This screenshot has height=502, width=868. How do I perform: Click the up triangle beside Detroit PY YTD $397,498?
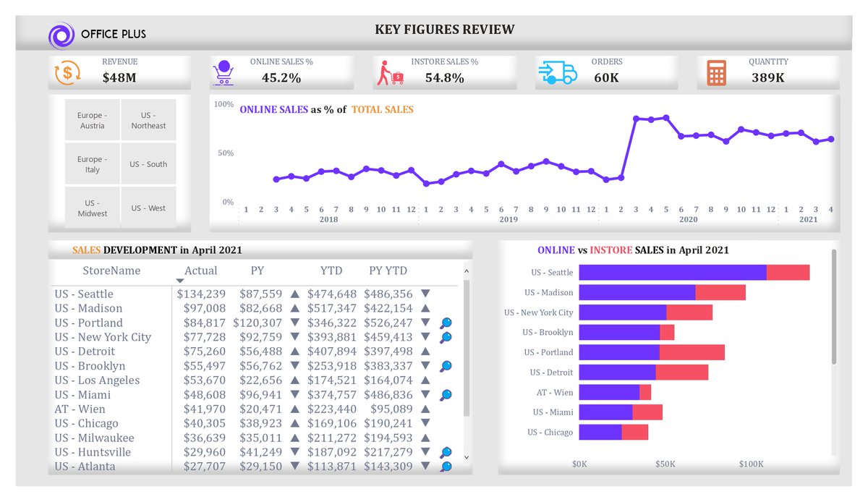click(425, 351)
